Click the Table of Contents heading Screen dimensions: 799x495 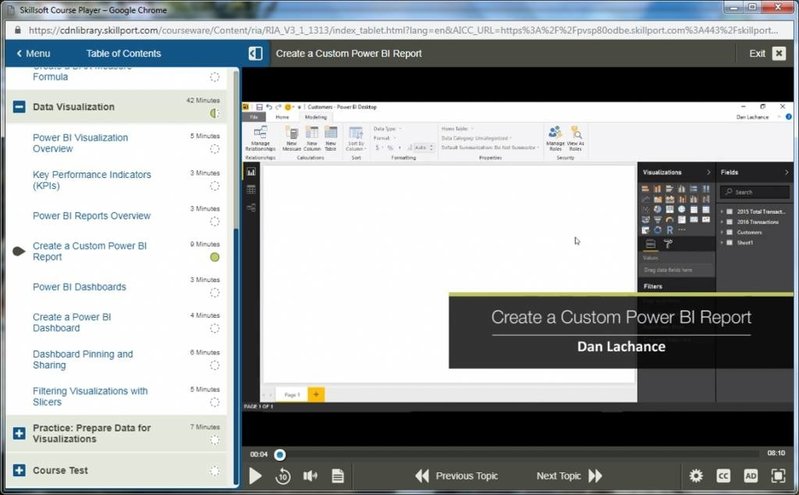(x=123, y=53)
